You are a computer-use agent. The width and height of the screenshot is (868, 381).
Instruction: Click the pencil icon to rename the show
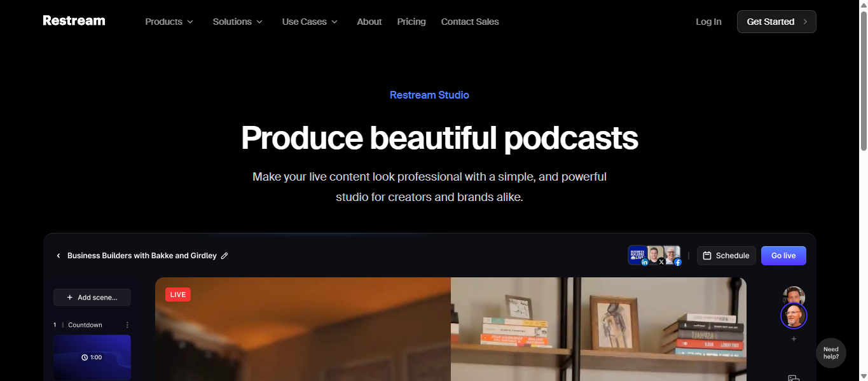pos(224,255)
